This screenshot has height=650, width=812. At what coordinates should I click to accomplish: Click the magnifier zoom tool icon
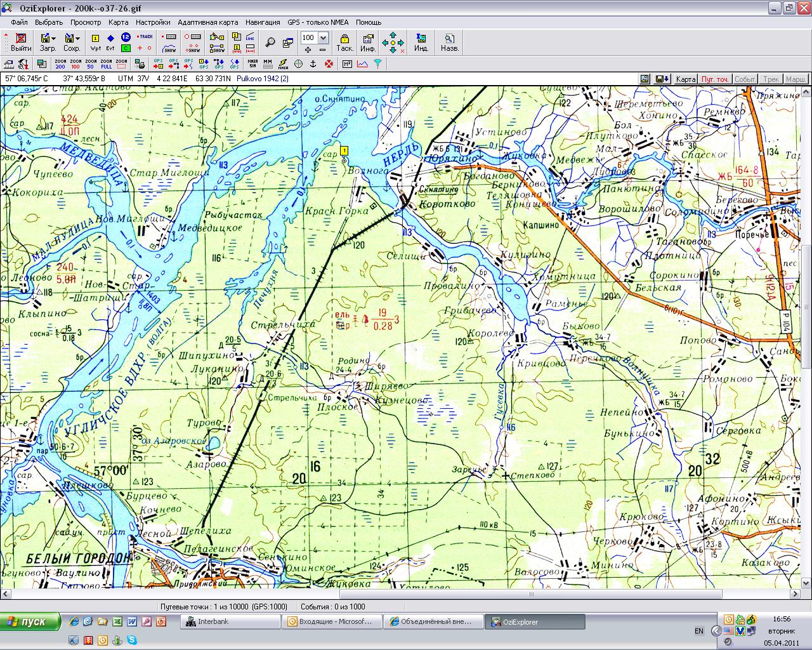tap(270, 43)
